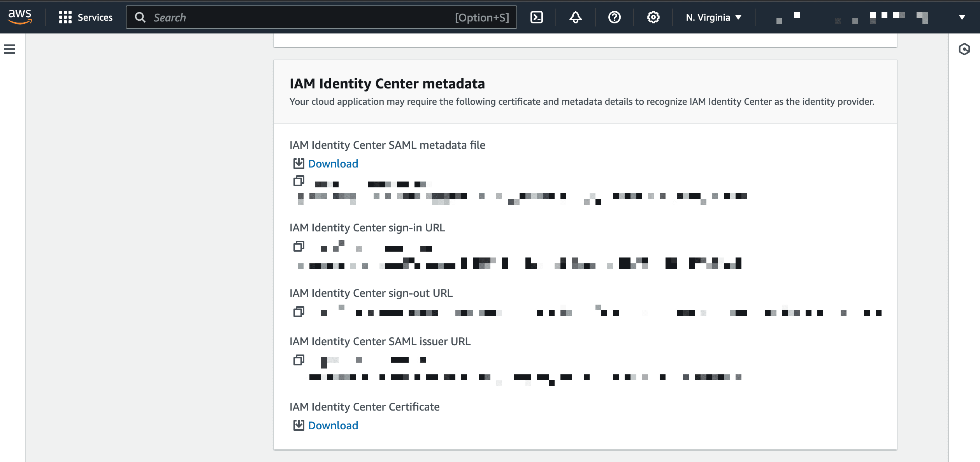Open the AWS console home via logo
The image size is (980, 462).
point(23,17)
